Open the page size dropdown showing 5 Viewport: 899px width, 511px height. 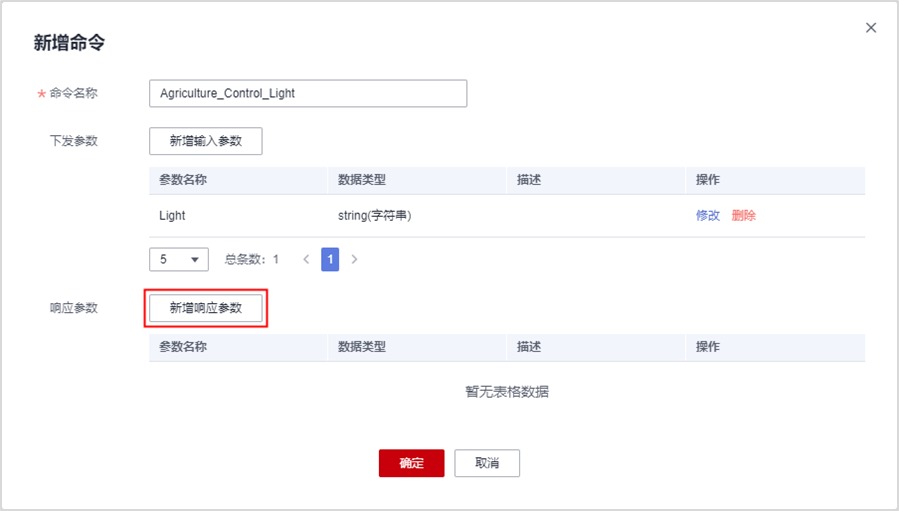(178, 259)
